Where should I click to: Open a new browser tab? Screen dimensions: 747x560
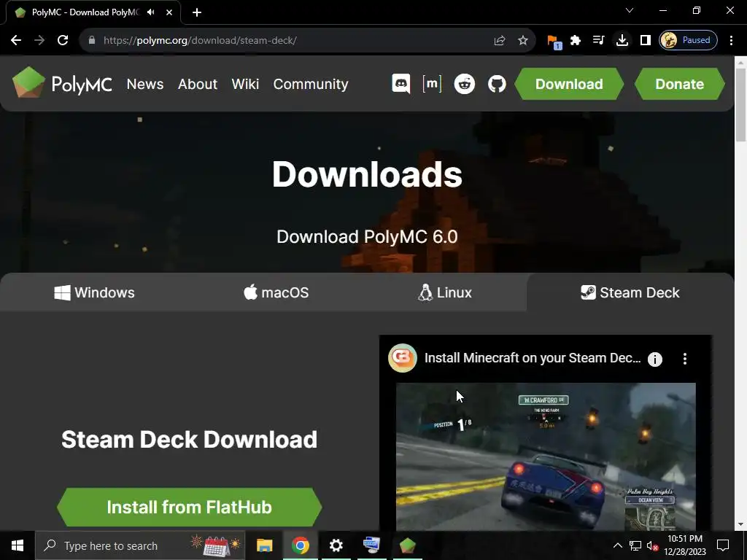197,12
